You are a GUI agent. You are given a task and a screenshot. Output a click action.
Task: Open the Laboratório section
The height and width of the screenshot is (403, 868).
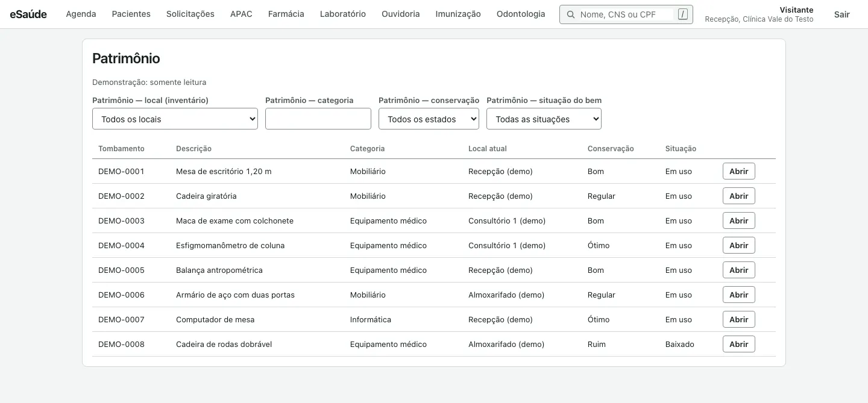pos(343,14)
